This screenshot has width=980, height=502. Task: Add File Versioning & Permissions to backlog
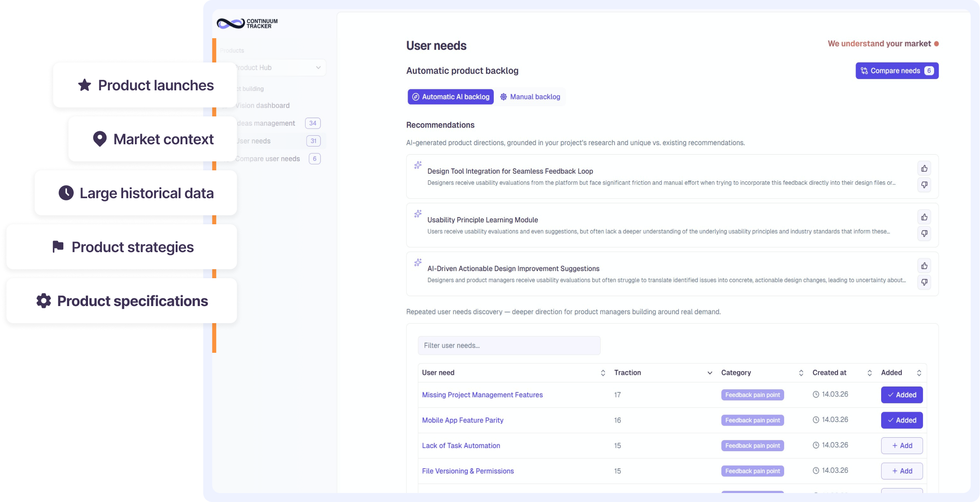(x=902, y=471)
